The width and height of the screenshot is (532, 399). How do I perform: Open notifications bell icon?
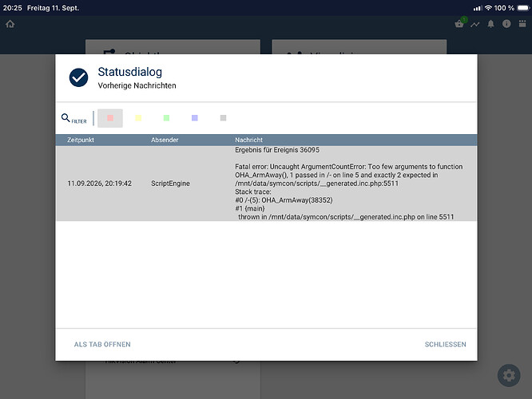point(490,24)
